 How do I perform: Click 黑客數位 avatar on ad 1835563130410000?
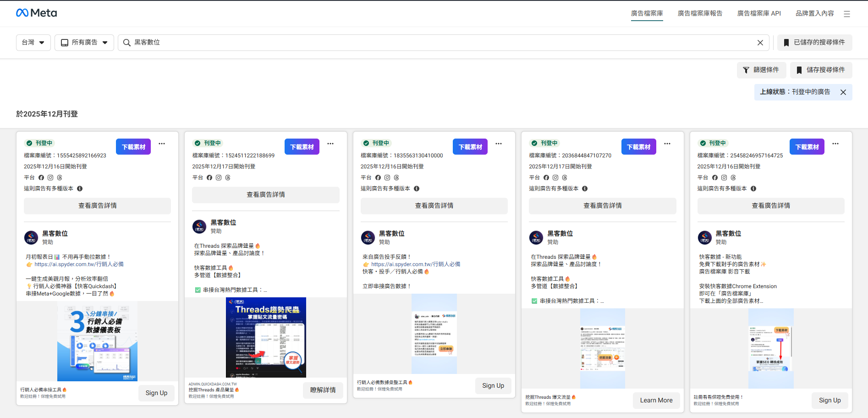point(368,238)
